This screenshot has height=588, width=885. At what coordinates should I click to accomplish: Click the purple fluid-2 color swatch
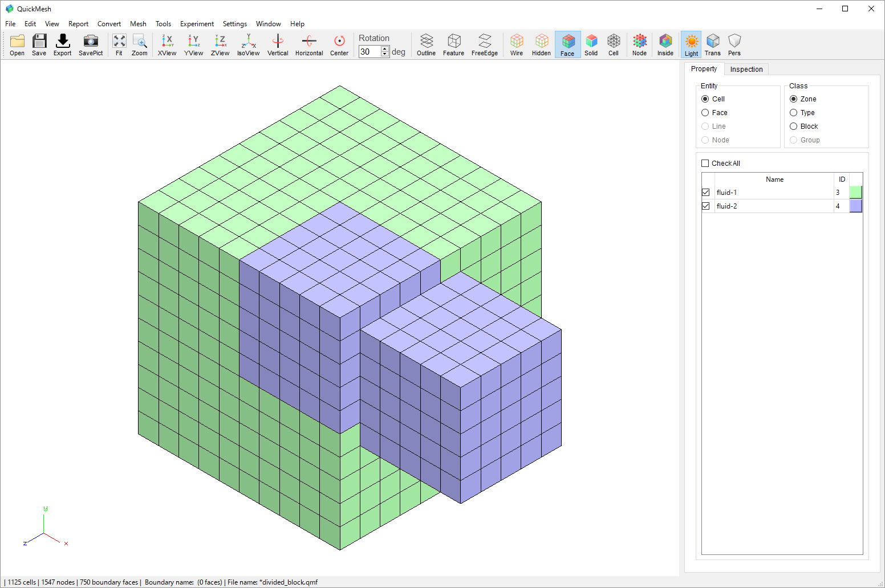(x=856, y=206)
